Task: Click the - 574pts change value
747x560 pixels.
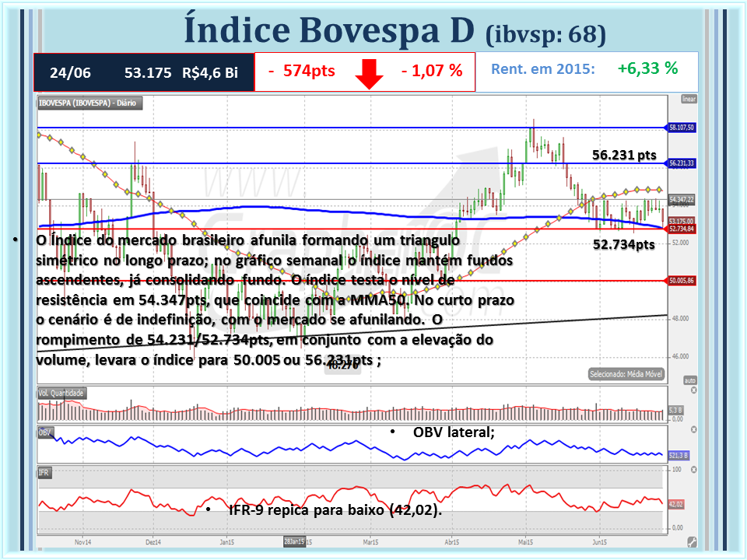Action: click(302, 71)
